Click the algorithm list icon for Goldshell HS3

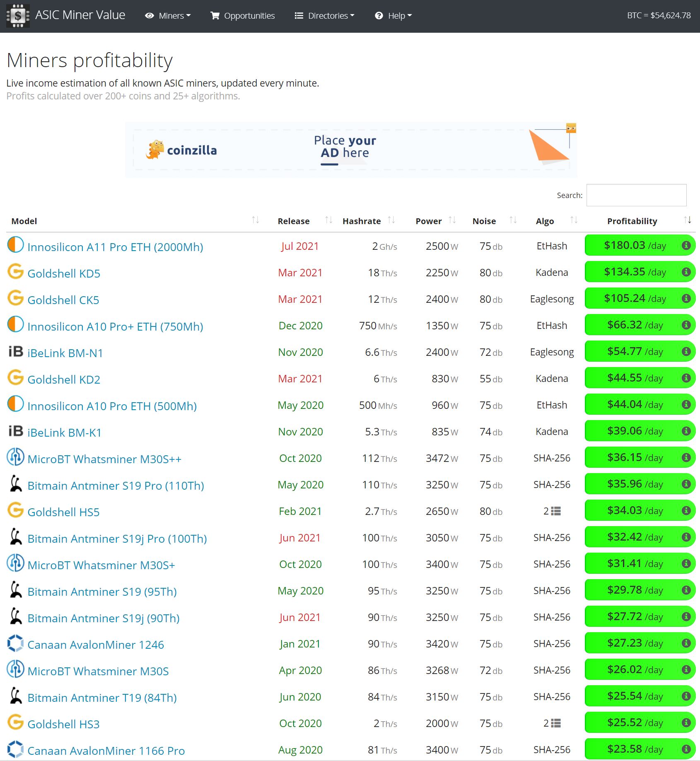point(556,724)
